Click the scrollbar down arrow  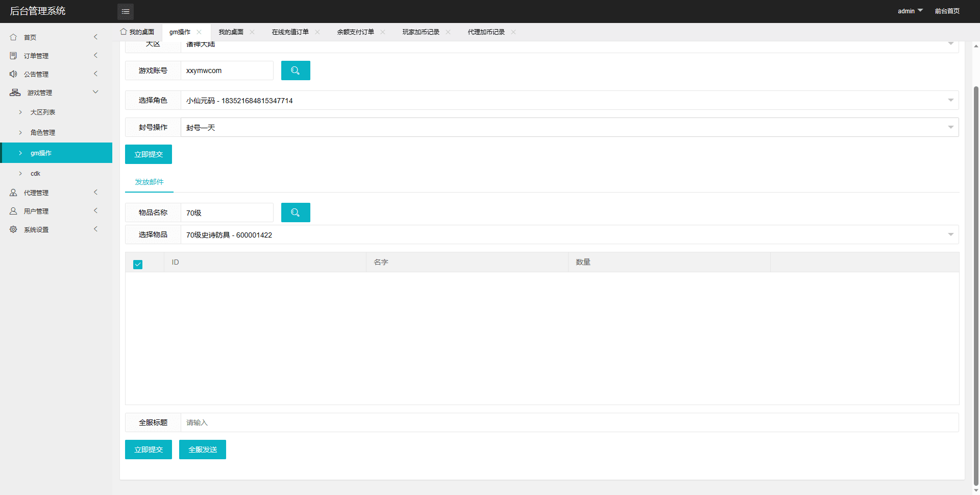pyautogui.click(x=976, y=490)
